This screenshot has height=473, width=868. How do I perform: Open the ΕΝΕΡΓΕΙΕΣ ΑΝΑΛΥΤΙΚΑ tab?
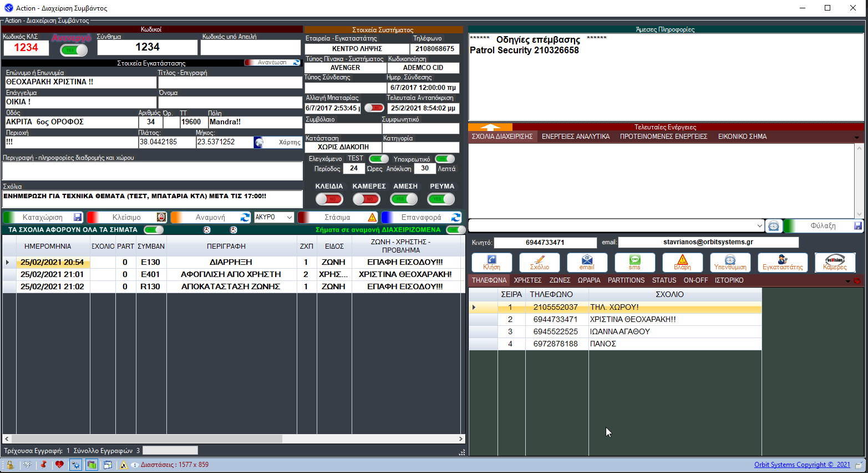(576, 137)
